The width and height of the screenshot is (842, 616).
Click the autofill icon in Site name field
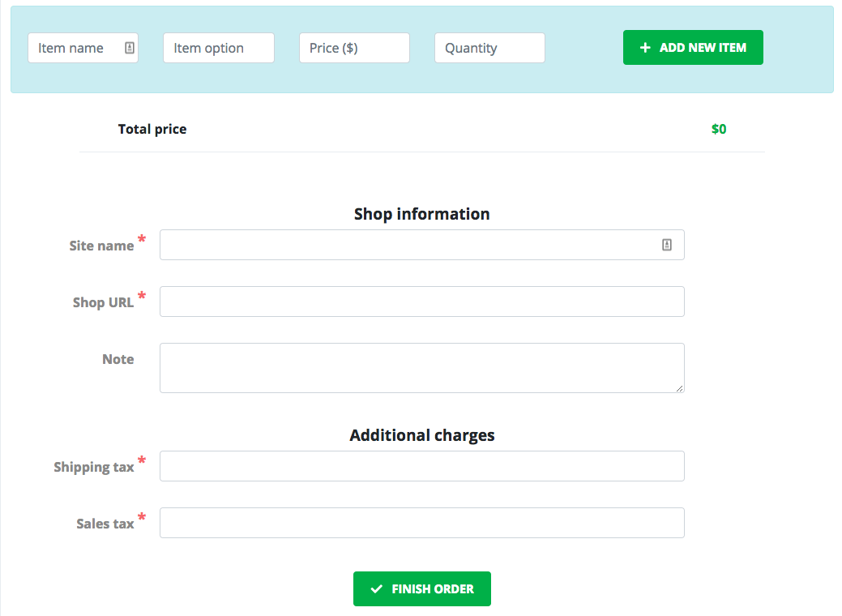(x=666, y=245)
